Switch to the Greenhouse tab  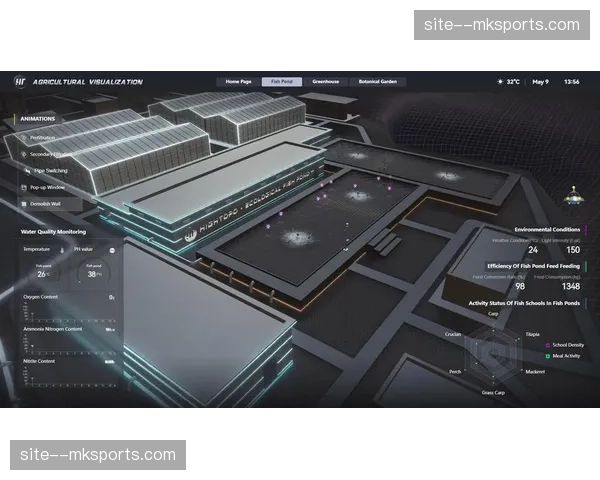pyautogui.click(x=325, y=81)
